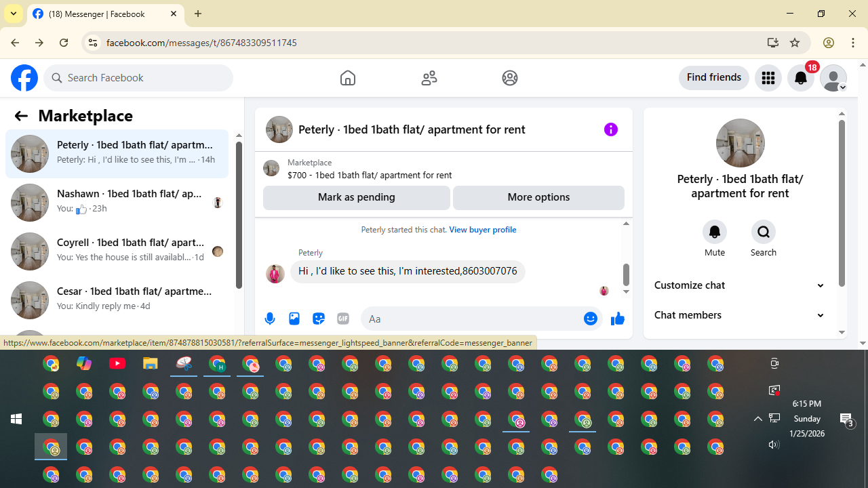Reload the current page
The height and width of the screenshot is (488, 868).
(64, 43)
